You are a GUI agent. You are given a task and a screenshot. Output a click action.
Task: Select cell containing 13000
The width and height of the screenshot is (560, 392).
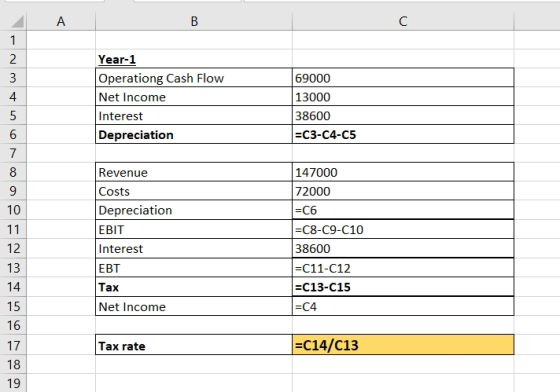(x=403, y=97)
